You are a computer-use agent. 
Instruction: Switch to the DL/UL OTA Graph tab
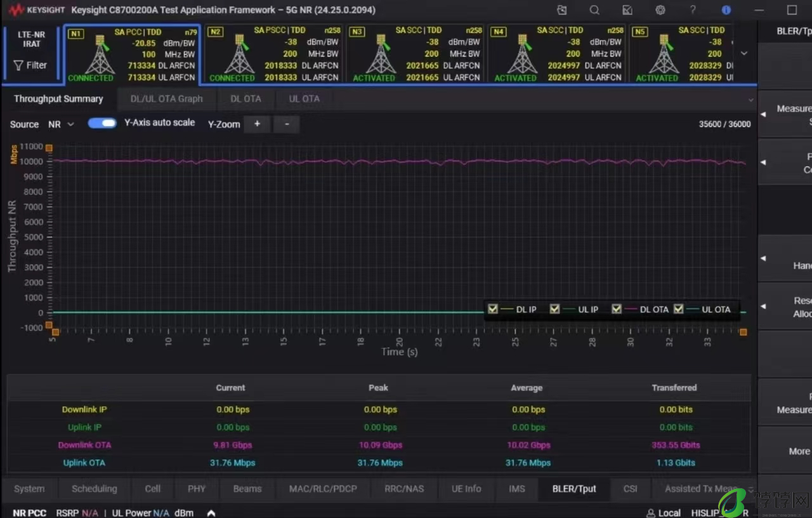point(167,98)
